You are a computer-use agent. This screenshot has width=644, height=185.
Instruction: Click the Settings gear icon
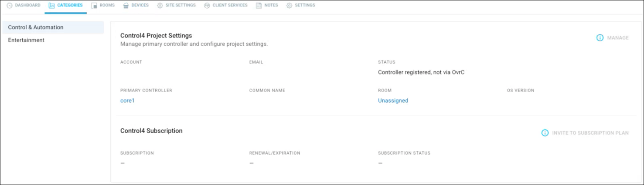pyautogui.click(x=290, y=6)
